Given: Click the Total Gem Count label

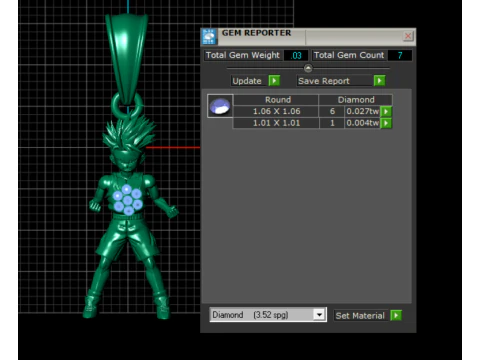Looking at the screenshot, I should [349, 55].
